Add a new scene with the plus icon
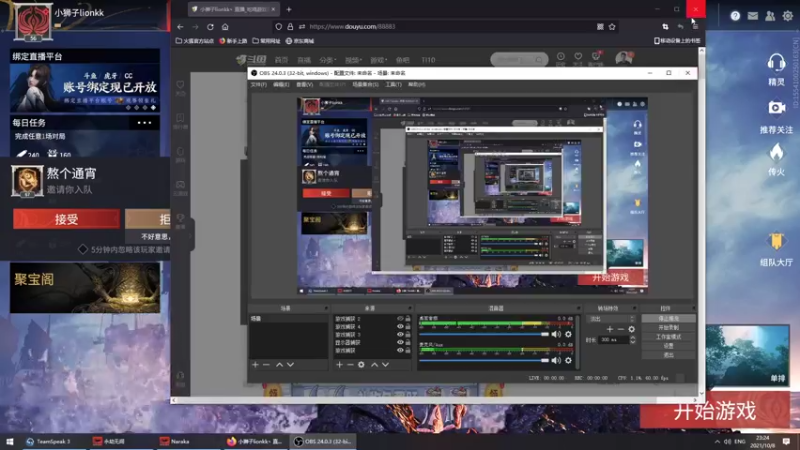The image size is (800, 450). click(x=255, y=365)
